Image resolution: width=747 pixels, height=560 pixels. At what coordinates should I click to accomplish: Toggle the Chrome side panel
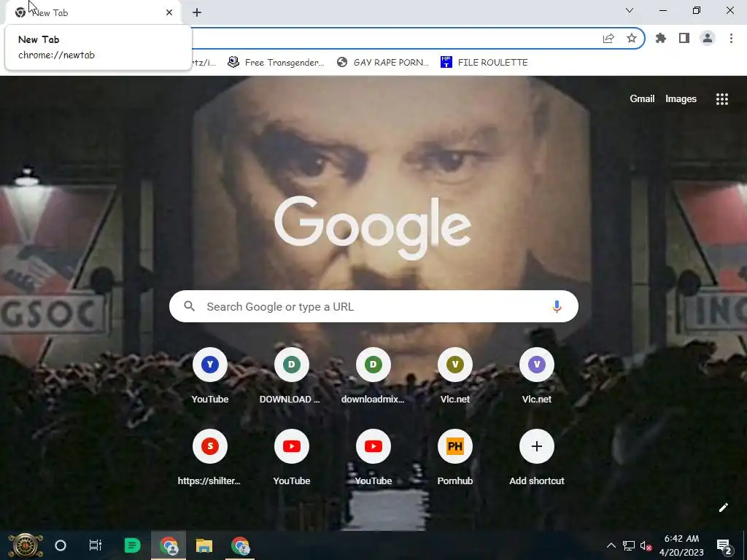point(684,39)
